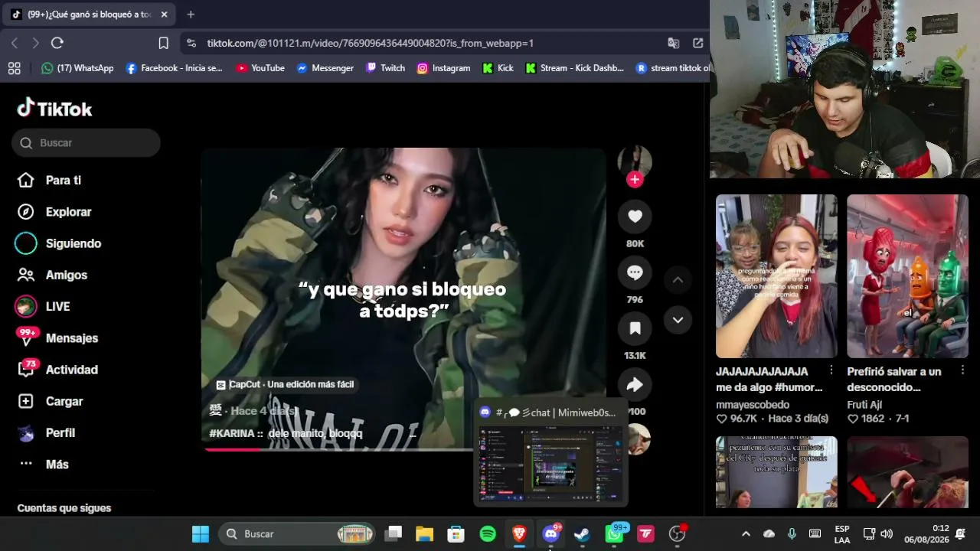This screenshot has height=551, width=980.
Task: Seek on the video progress bar
Action: (403, 449)
